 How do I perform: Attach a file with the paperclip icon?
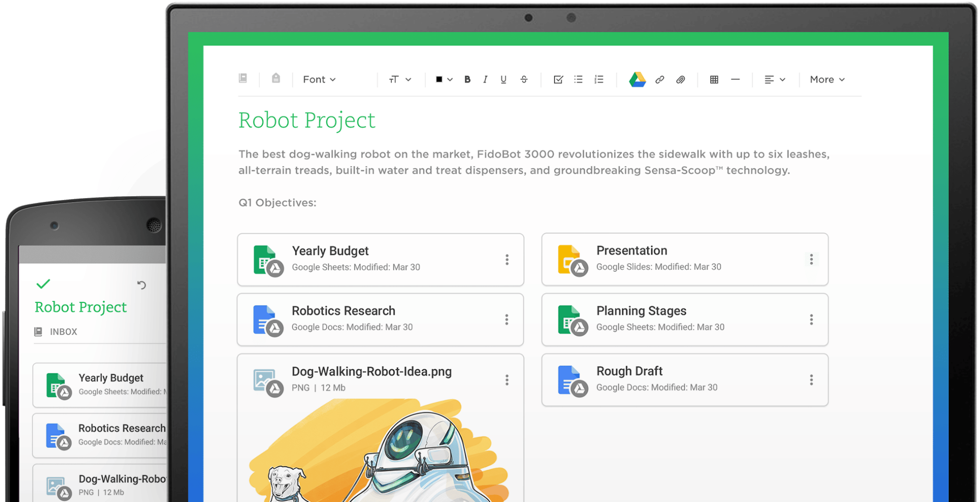click(x=681, y=80)
